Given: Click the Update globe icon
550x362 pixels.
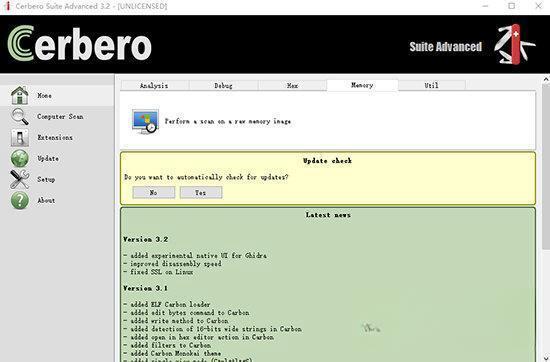Looking at the screenshot, I should coord(20,159).
